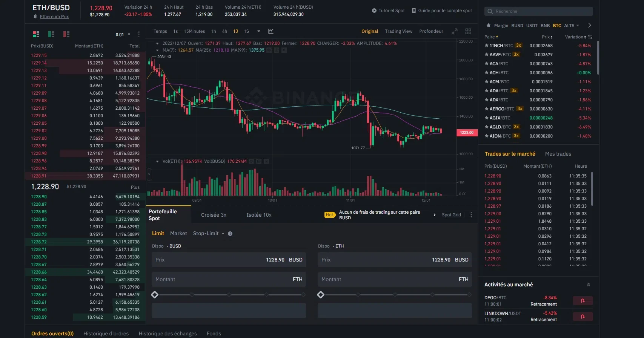This screenshot has height=338, width=644.
Task: Open the Mes trades tab
Action: [558, 154]
